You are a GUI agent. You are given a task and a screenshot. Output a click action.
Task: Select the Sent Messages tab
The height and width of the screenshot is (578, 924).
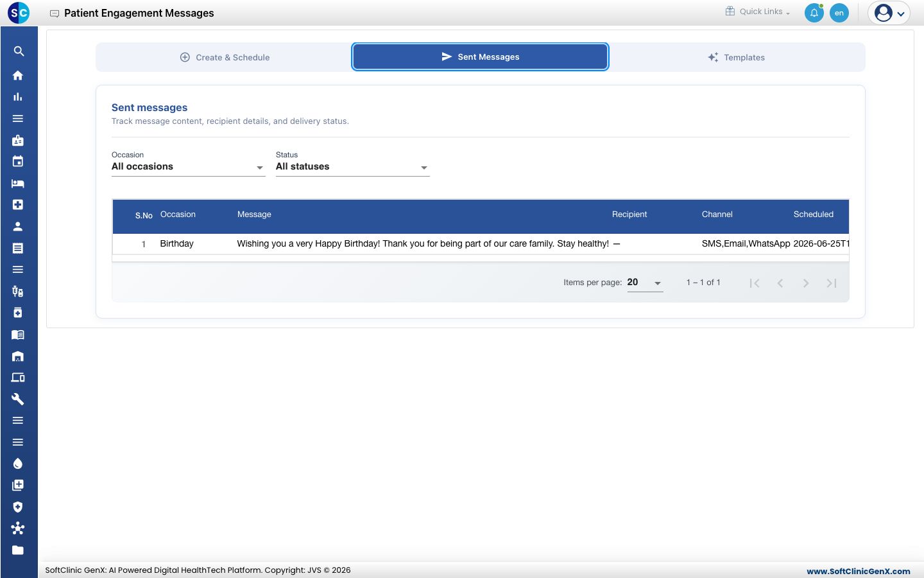481,57
